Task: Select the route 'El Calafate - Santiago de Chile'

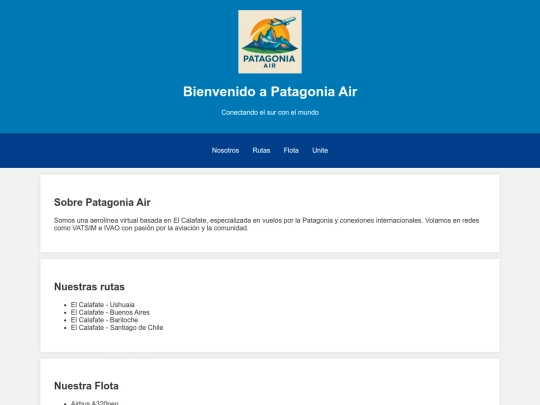Action: pos(117,328)
